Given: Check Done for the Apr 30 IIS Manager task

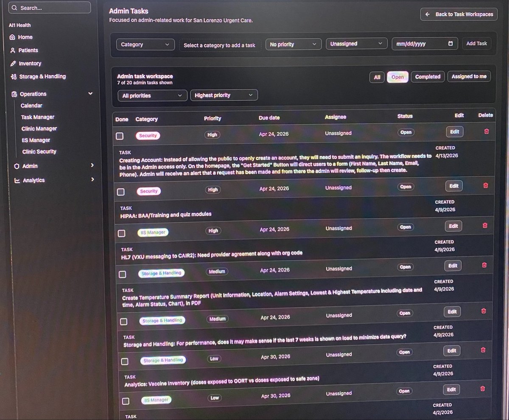Looking at the screenshot, I should tap(126, 401).
